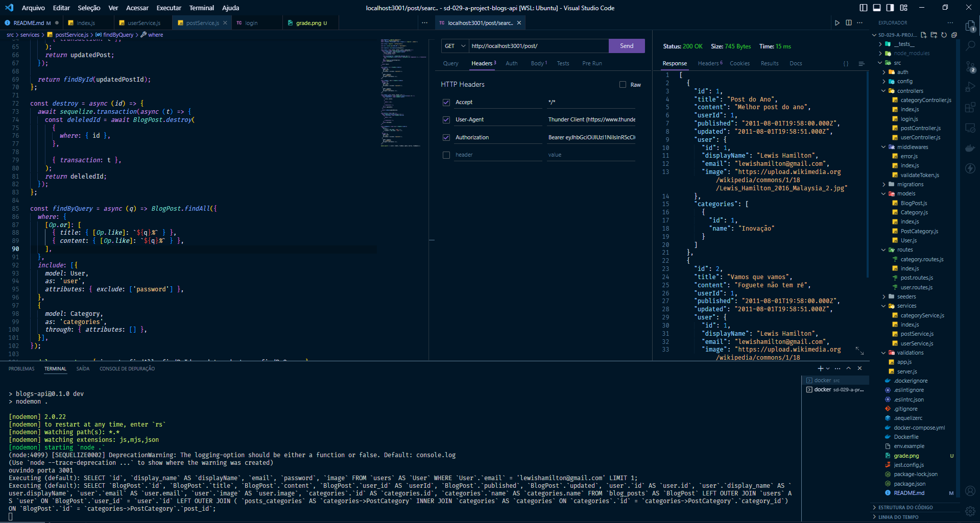This screenshot has height=523, width=980.
Task: Open Run and Debug view icon
Action: [x=970, y=87]
